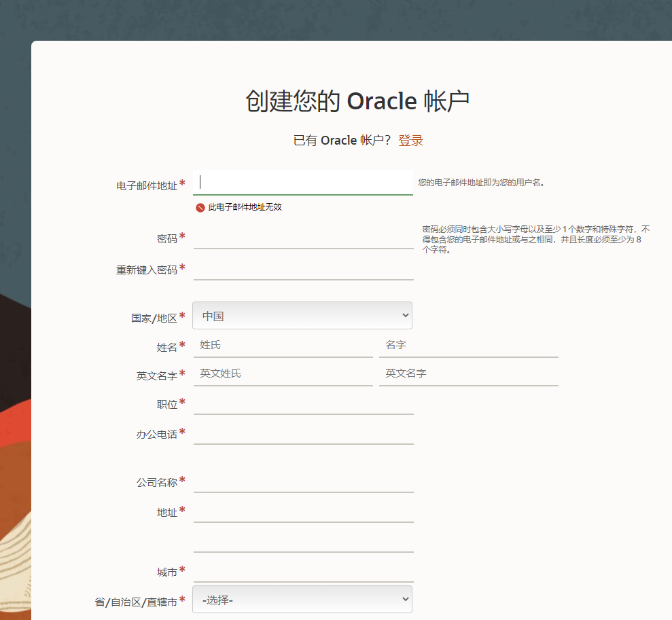Click the 姓氏 last name field
672x620 pixels.
[283, 345]
